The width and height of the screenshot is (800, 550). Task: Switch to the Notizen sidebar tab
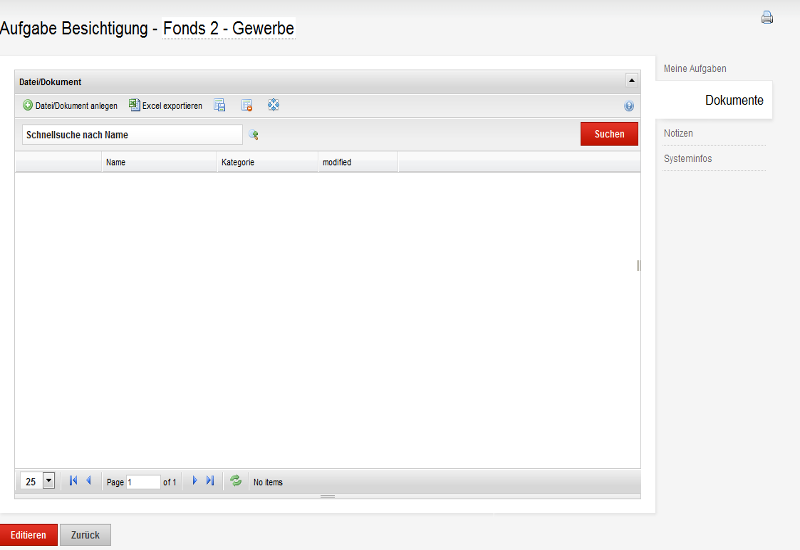tap(678, 134)
